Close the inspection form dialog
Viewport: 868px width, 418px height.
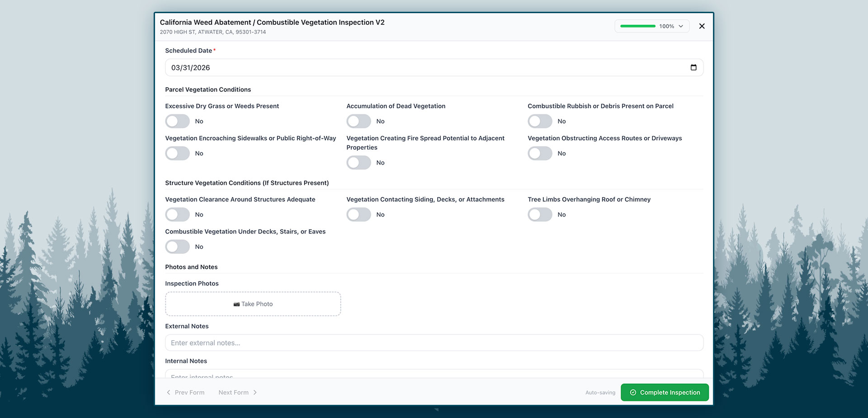[702, 26]
